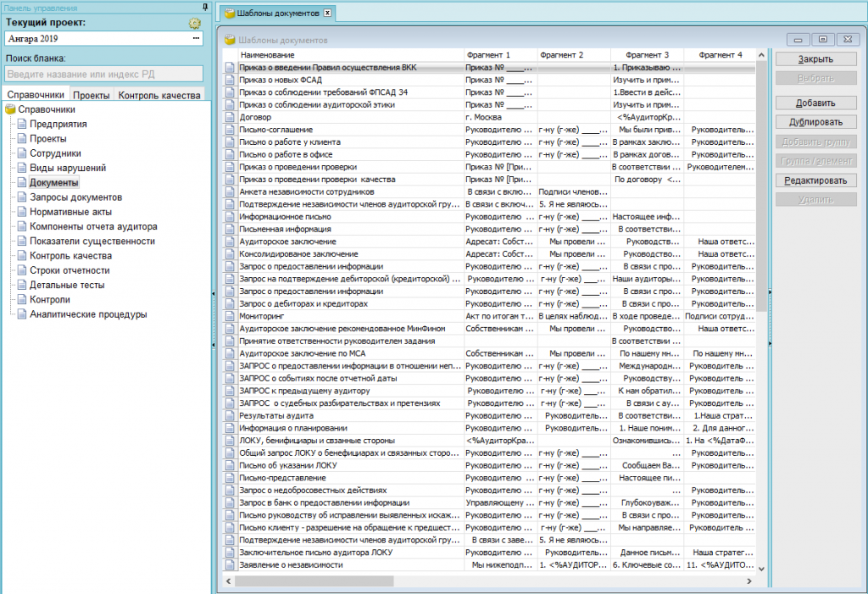The height and width of the screenshot is (594, 868).
Task: Click the scroll right arrow of the table
Action: 749,581
